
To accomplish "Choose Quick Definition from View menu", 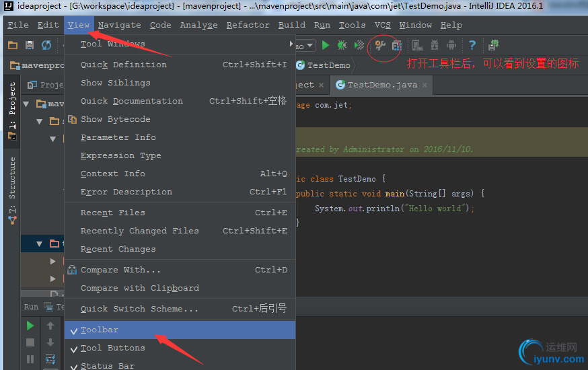I will [x=180, y=65].
